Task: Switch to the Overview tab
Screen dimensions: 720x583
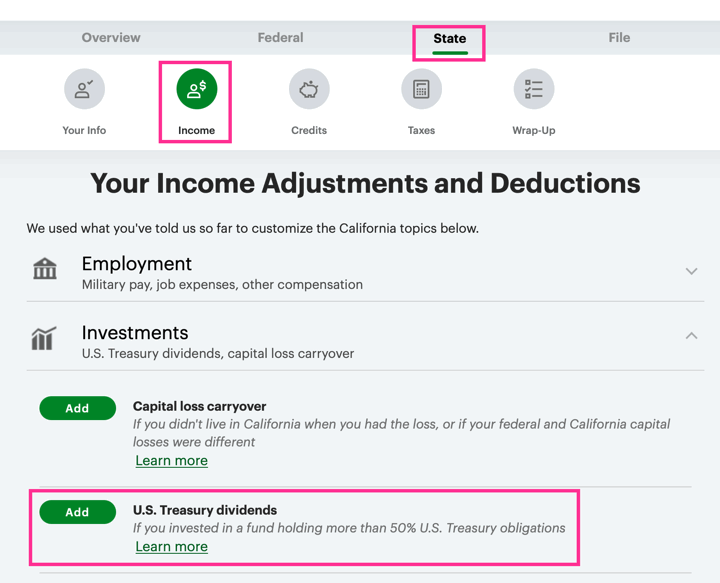Action: point(111,38)
